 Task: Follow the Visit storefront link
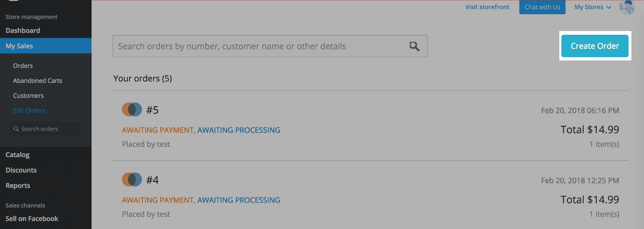pos(487,7)
